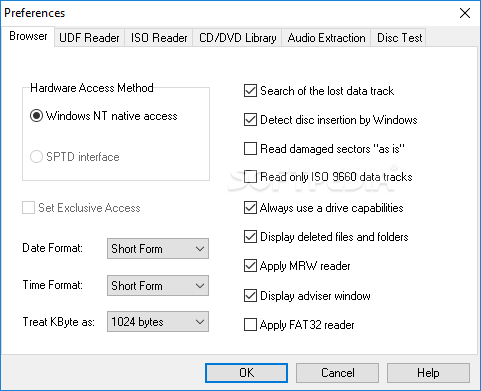Open the ISO Reader tab
The height and width of the screenshot is (391, 481).
pyautogui.click(x=159, y=38)
